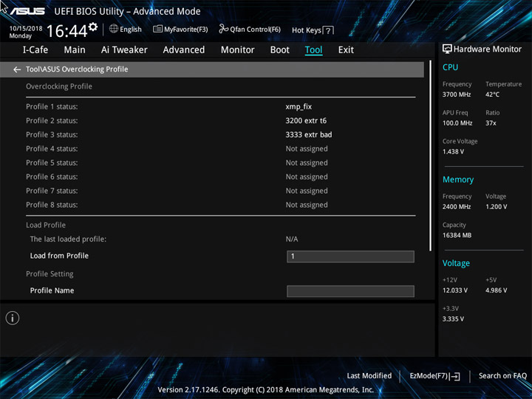Open MyFavorite(F3) list icon

pos(157,29)
